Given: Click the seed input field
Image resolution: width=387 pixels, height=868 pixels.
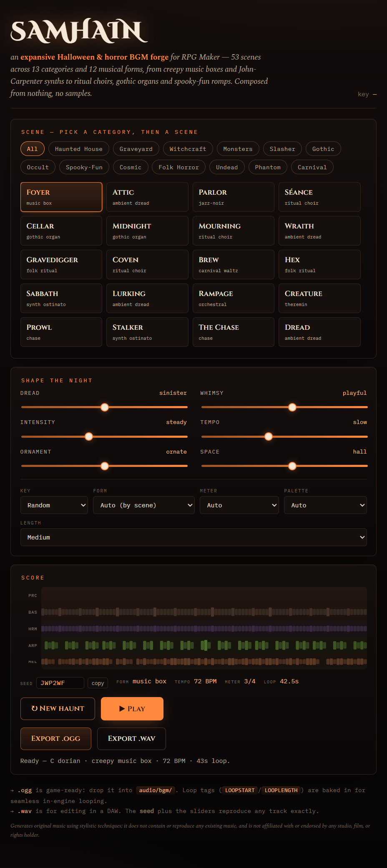Looking at the screenshot, I should (60, 683).
